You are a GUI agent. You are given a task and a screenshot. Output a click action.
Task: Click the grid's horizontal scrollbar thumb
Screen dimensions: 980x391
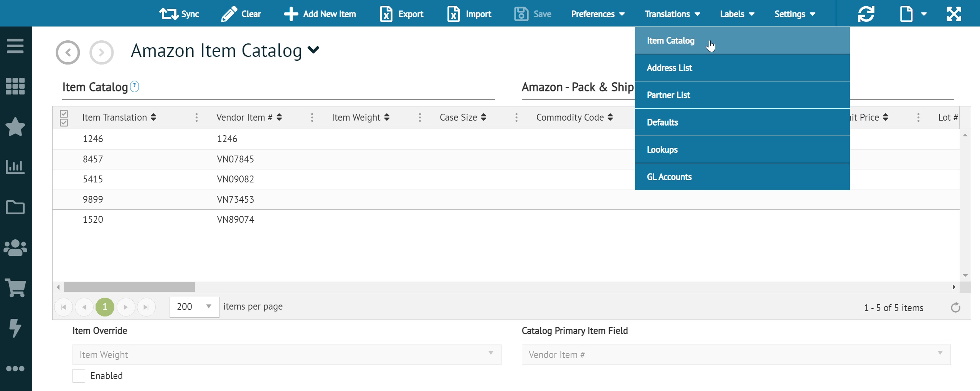[x=129, y=287]
